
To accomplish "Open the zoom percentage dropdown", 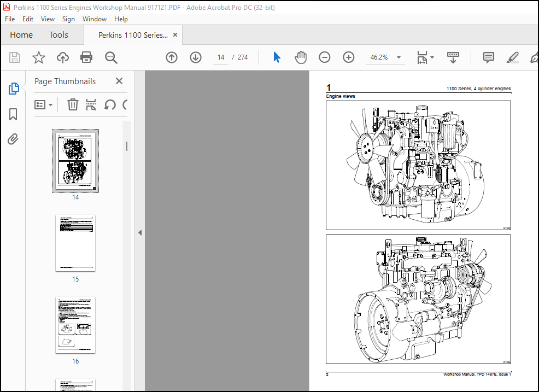I will [399, 57].
